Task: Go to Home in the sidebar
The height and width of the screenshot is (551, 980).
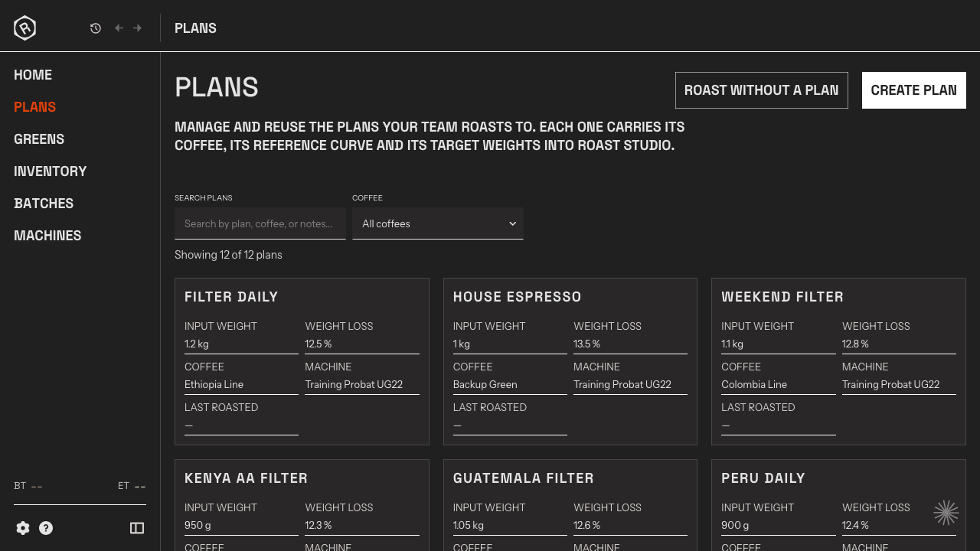Action: tap(33, 75)
